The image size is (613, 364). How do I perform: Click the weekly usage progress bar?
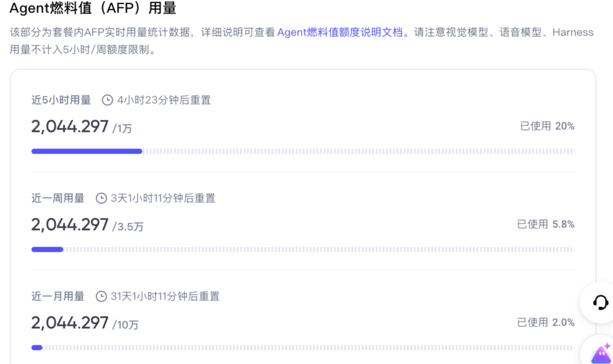(x=303, y=249)
